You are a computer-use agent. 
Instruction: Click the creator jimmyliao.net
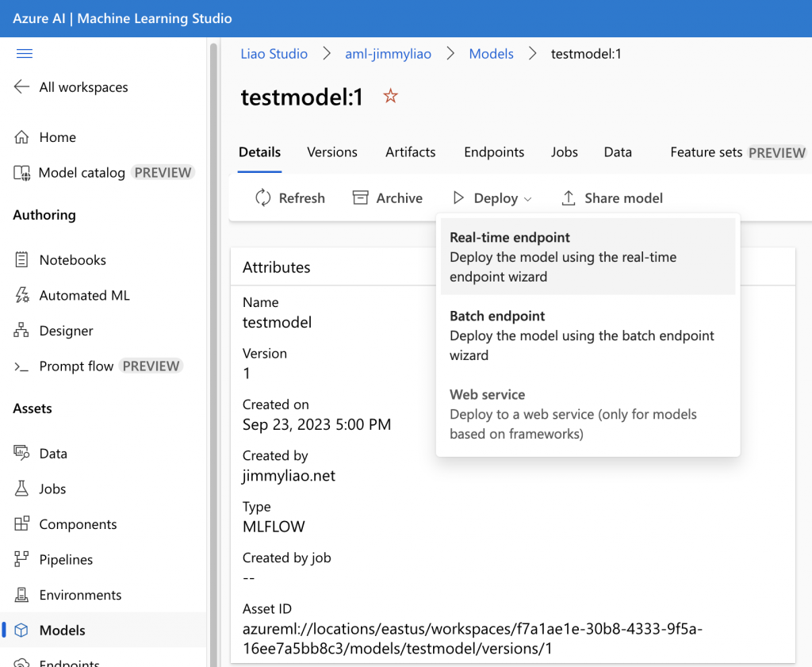pos(289,475)
